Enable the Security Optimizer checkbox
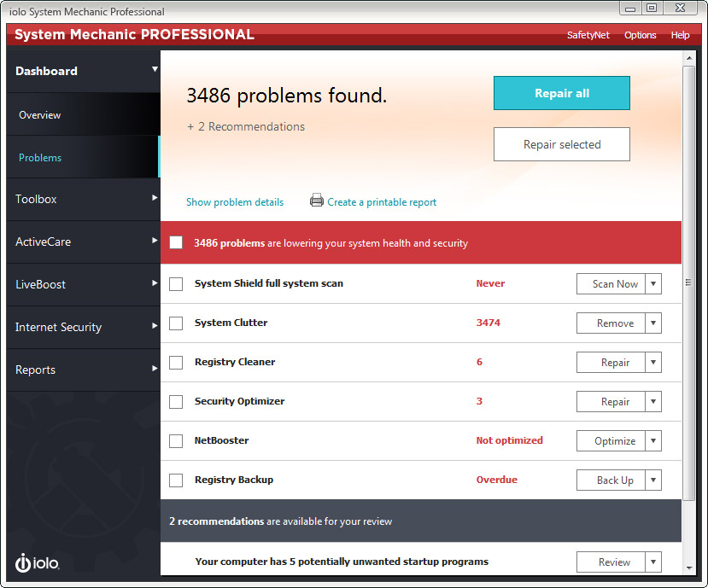Viewport: 708px width, 588px height. (176, 402)
